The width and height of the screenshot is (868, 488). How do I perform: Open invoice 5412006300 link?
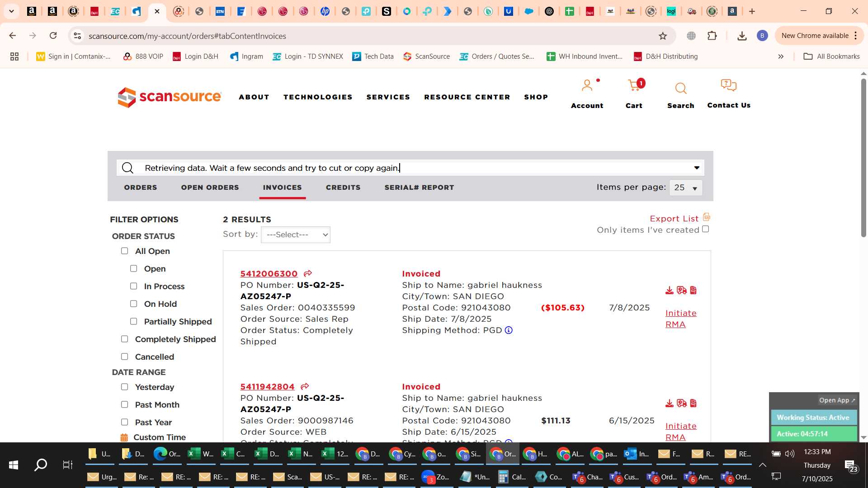(269, 274)
